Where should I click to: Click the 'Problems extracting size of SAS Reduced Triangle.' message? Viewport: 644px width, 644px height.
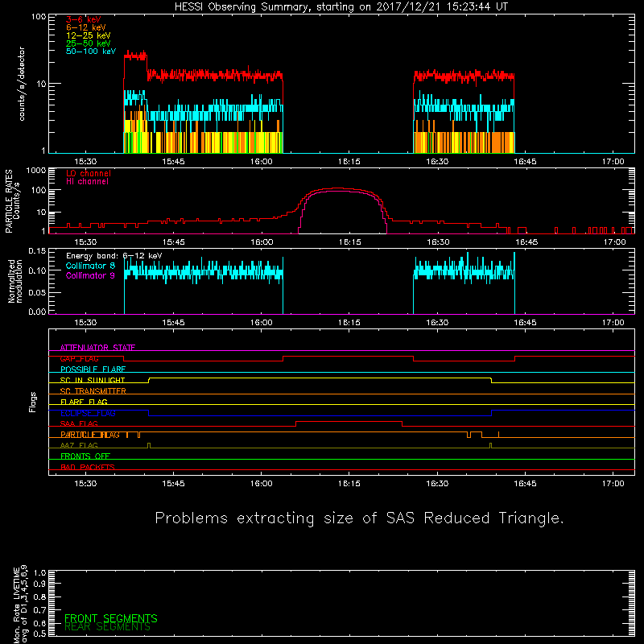pos(359,518)
